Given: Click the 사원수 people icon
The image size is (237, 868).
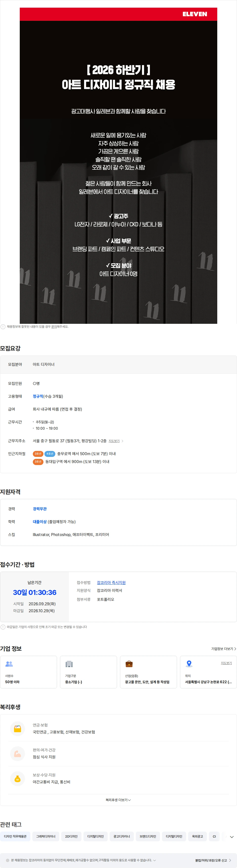Looking at the screenshot, I should point(9,664).
